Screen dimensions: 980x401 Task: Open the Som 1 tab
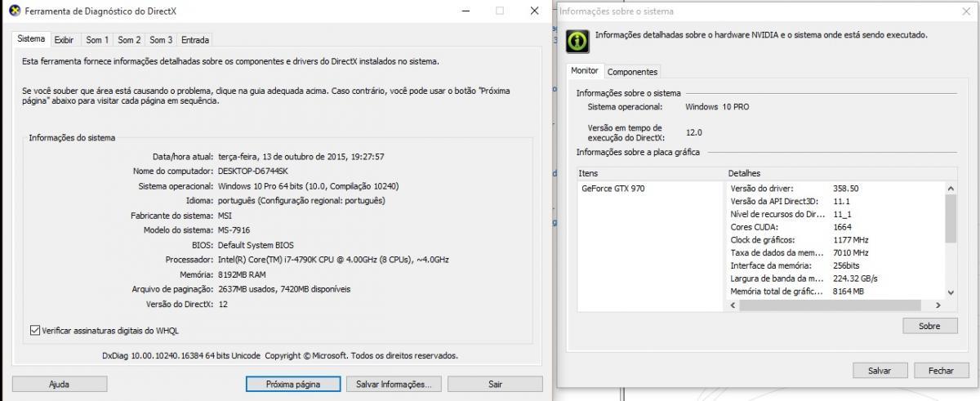(x=97, y=40)
